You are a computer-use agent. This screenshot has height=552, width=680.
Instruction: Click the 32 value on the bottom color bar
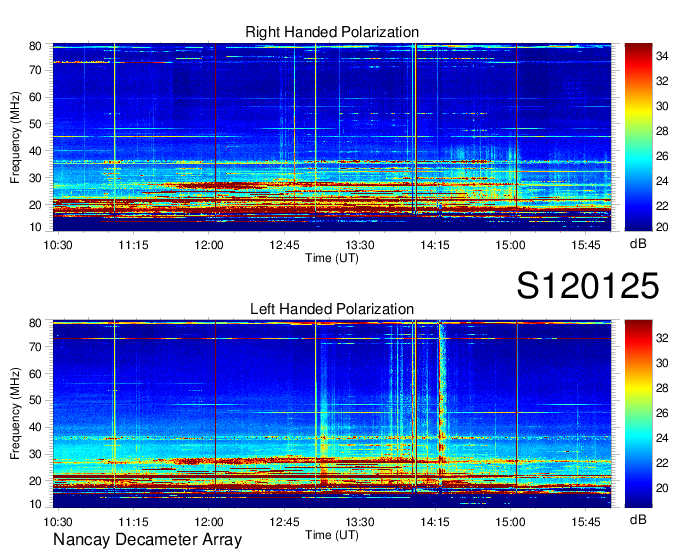[x=662, y=338]
